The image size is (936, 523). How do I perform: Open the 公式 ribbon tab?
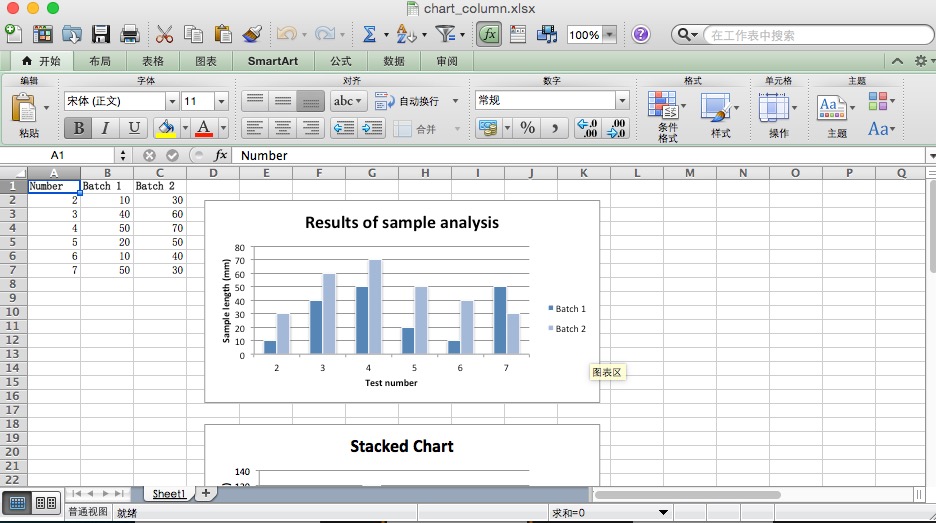[x=341, y=61]
